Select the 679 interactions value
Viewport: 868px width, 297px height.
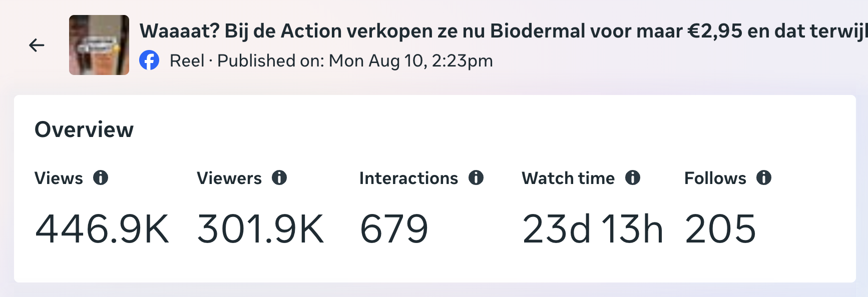394,229
